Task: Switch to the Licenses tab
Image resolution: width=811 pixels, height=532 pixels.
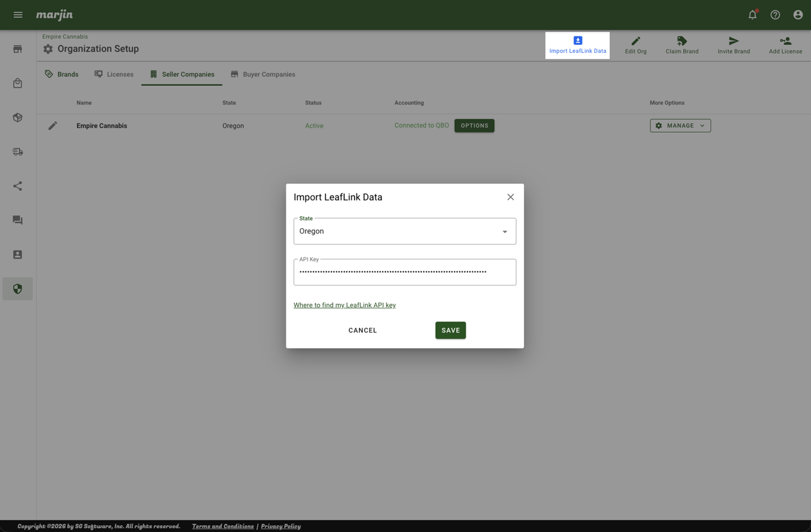Action: 114,74
